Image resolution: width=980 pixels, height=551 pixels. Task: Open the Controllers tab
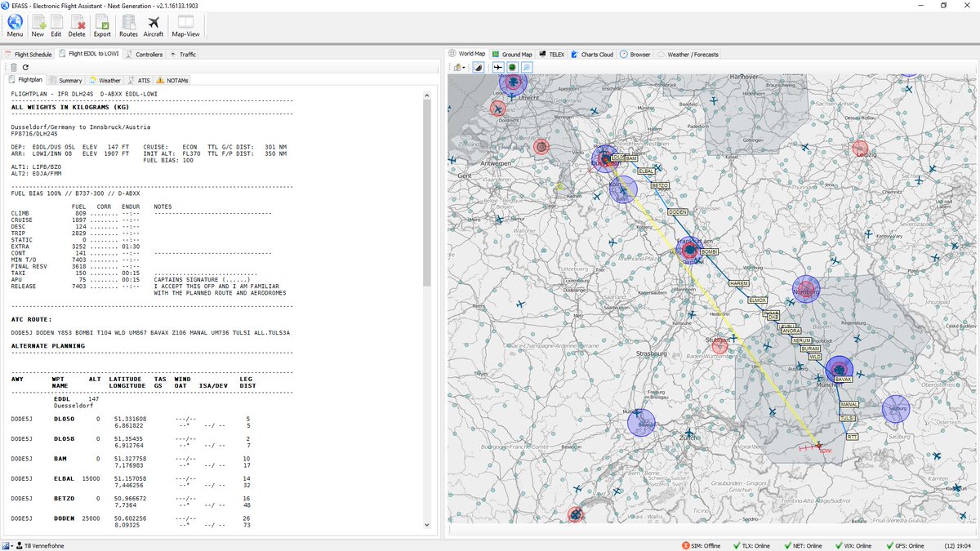click(x=144, y=54)
